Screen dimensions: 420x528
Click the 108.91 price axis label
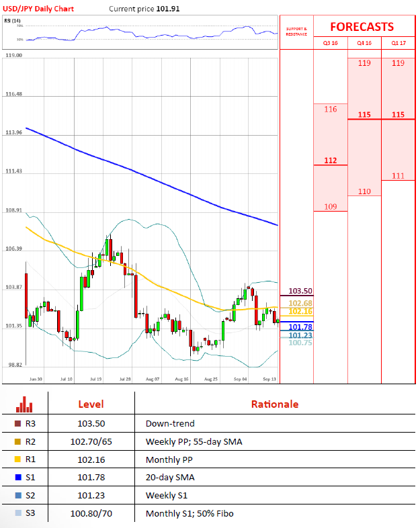14,210
